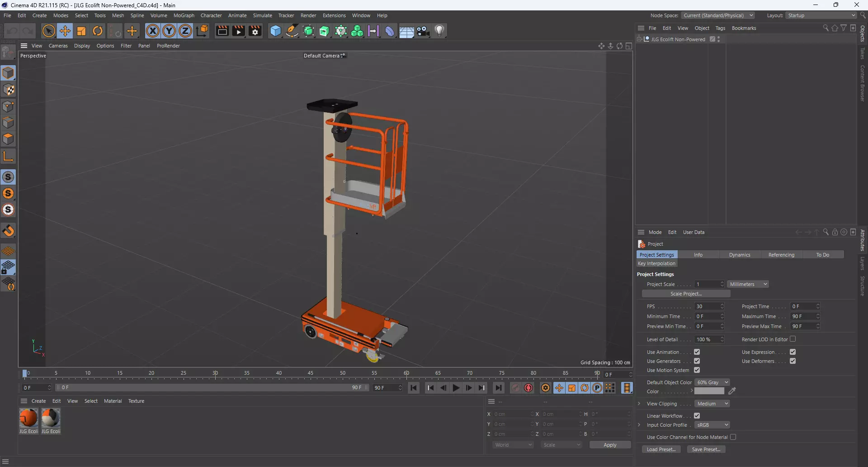Toggle Use Deformers checkbox

tap(793, 361)
